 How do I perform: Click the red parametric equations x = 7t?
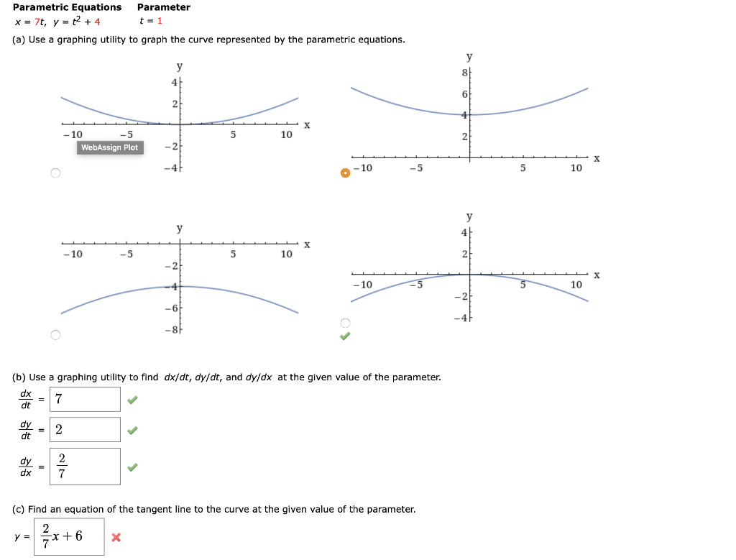pos(29,19)
